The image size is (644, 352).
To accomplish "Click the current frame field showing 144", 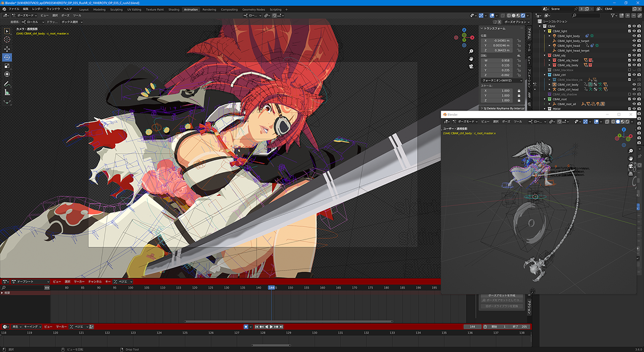I will (472, 327).
